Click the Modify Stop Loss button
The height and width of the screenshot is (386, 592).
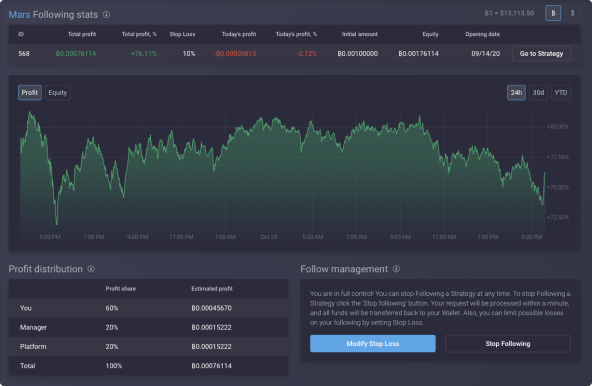373,344
